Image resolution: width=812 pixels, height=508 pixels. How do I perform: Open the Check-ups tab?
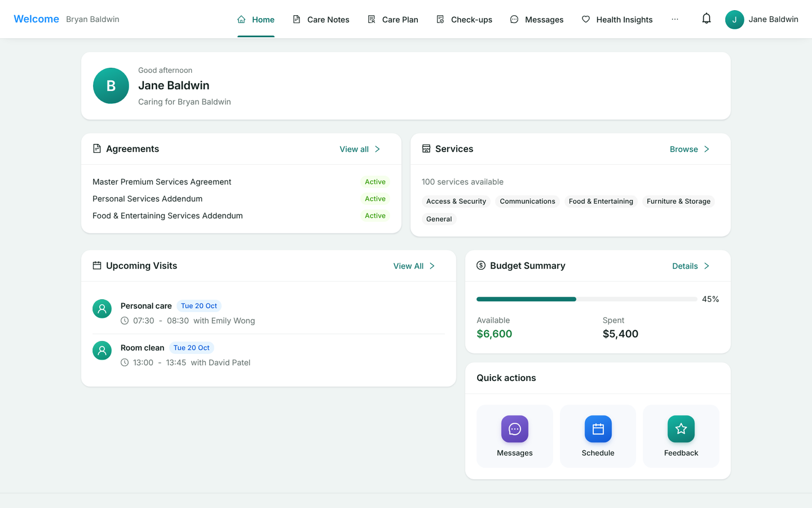click(464, 19)
